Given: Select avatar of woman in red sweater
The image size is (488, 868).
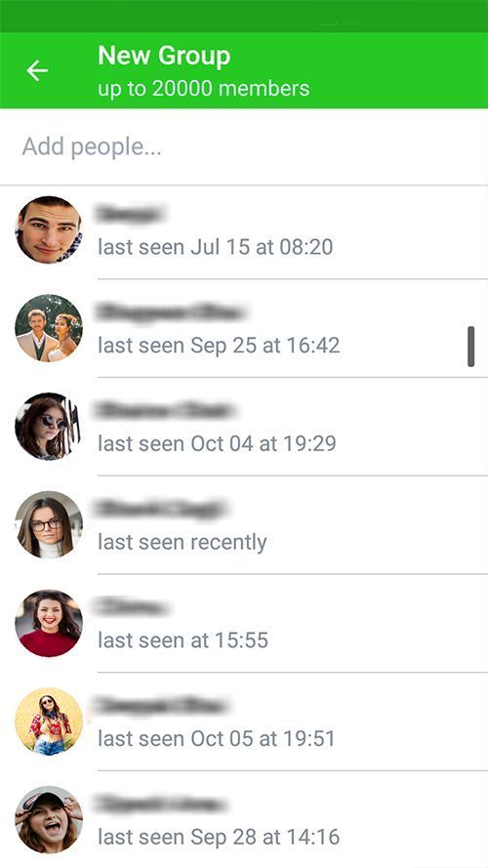Looking at the screenshot, I should (x=49, y=623).
